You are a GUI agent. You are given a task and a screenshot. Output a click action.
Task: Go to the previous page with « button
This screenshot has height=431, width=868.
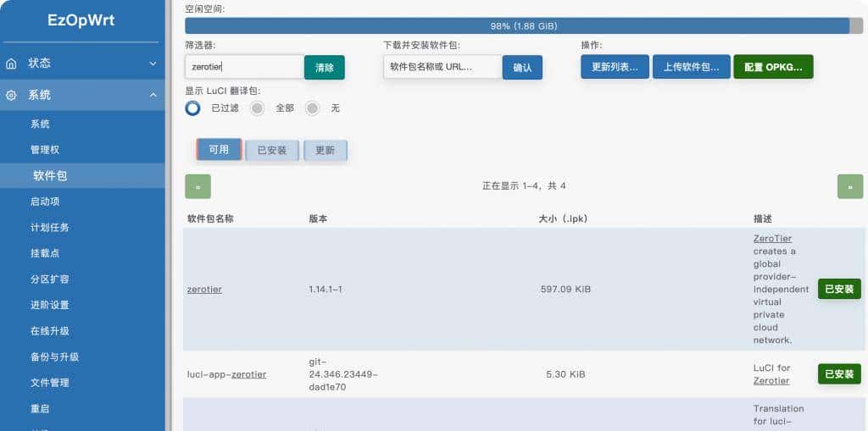click(x=198, y=186)
